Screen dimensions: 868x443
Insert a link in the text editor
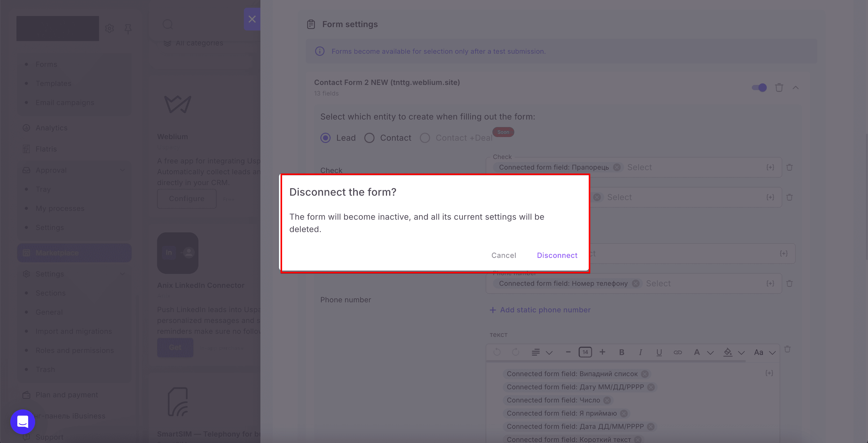click(678, 352)
